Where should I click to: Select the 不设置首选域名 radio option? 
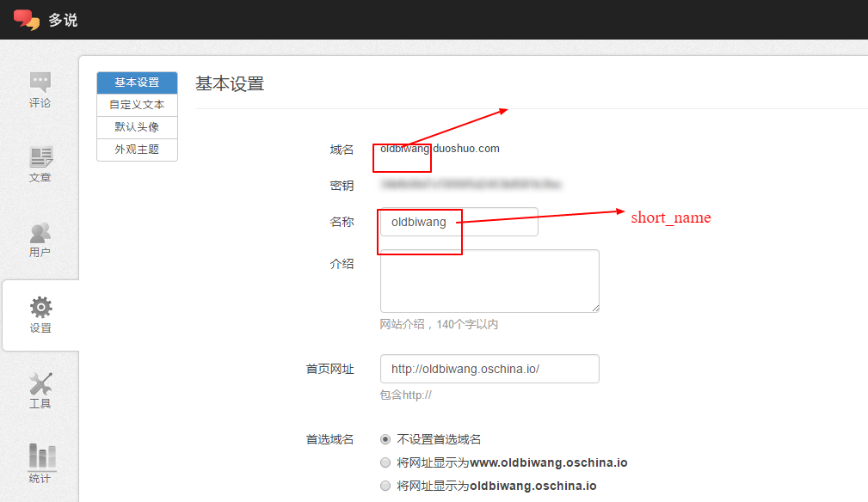(385, 439)
